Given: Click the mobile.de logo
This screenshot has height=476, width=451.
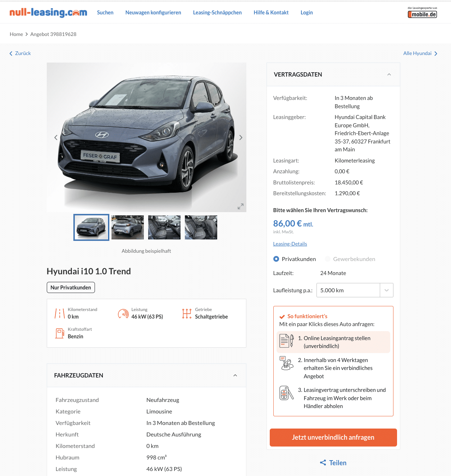Looking at the screenshot, I should 422,13.
